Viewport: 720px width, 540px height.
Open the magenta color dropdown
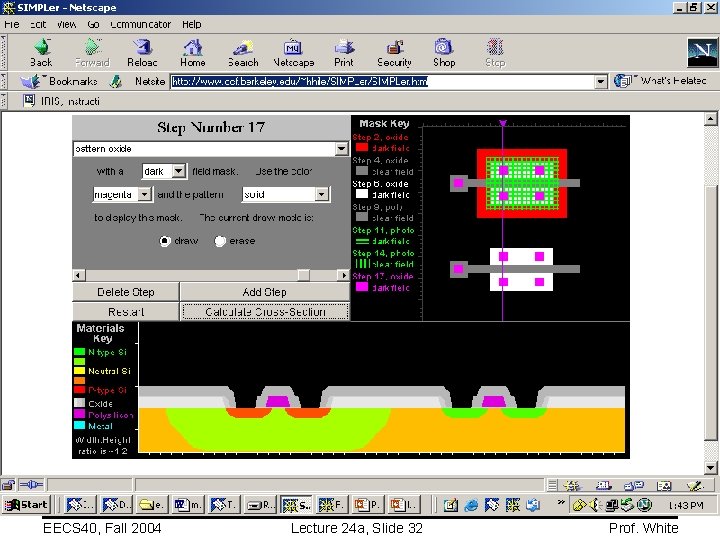(143, 195)
